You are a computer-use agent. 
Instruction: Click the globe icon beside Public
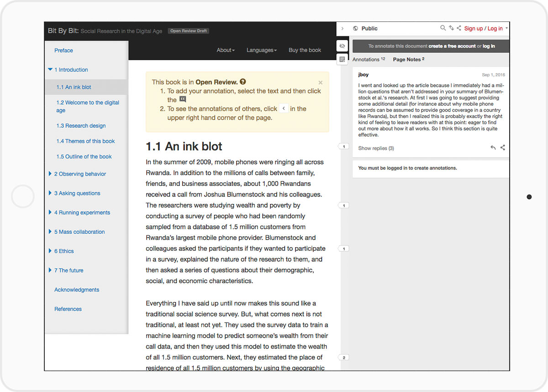tap(355, 28)
